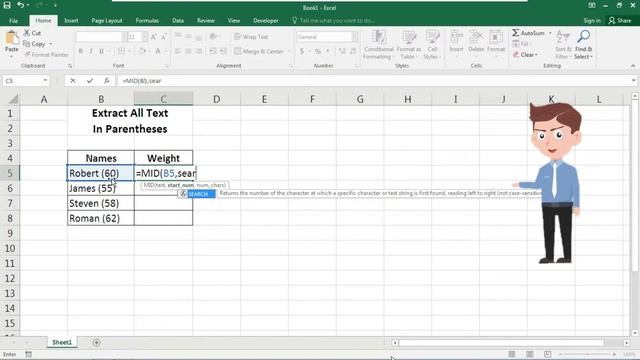Switch to the Developer tab
Screen dimensions: 640x360
click(x=266, y=20)
